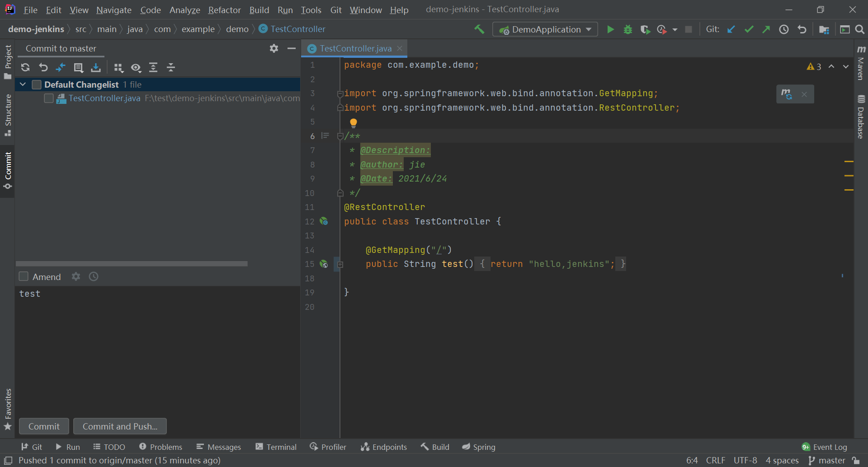Viewport: 868px width, 467px height.
Task: Open the 4 spaces indent settings
Action: pos(782,460)
